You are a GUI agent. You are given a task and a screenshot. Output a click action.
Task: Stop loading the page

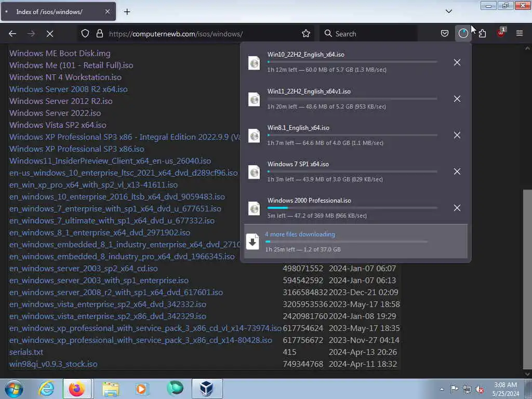50,34
